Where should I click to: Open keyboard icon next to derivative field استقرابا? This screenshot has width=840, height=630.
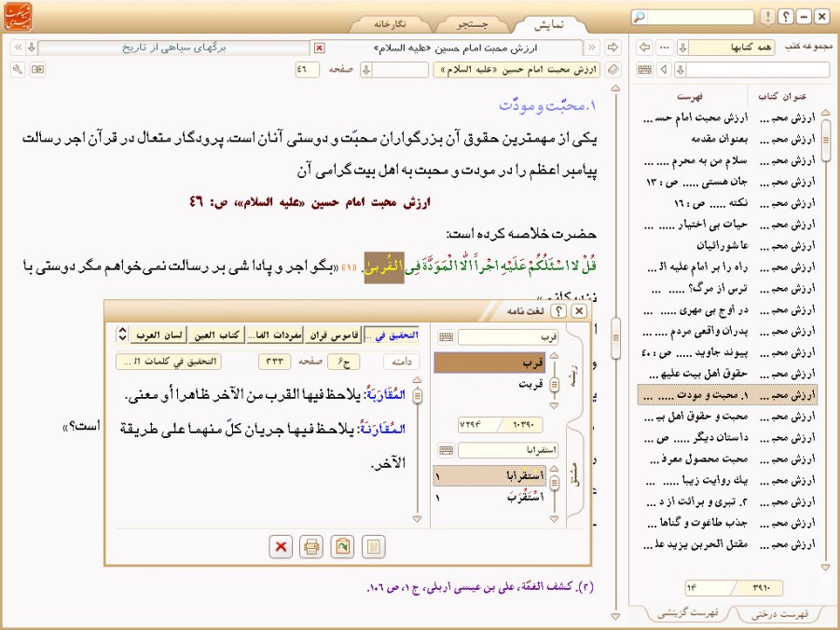pos(446,450)
